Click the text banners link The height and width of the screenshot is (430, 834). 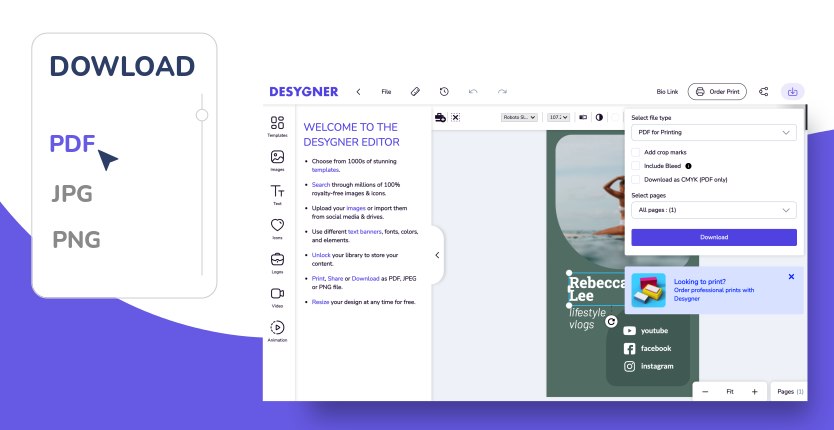tap(364, 231)
